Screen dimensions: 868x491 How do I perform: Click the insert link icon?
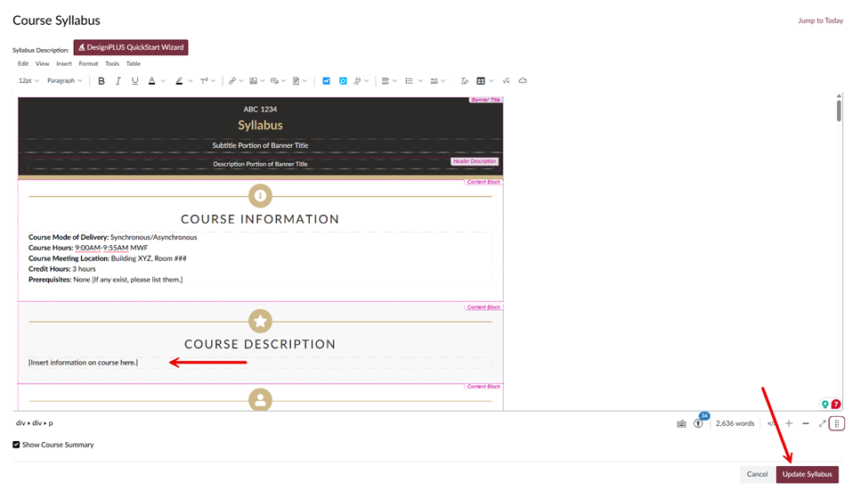click(232, 81)
